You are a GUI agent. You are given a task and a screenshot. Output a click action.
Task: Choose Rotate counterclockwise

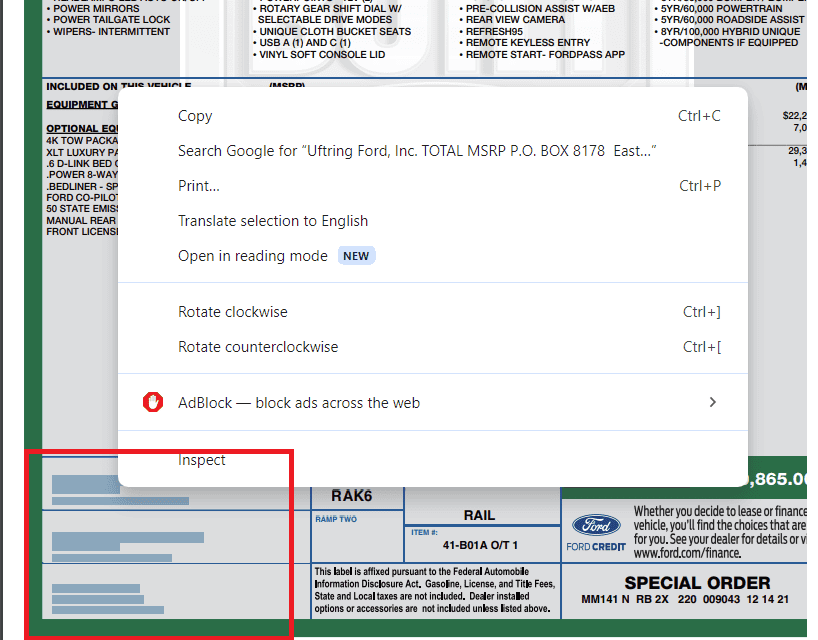[432, 347]
